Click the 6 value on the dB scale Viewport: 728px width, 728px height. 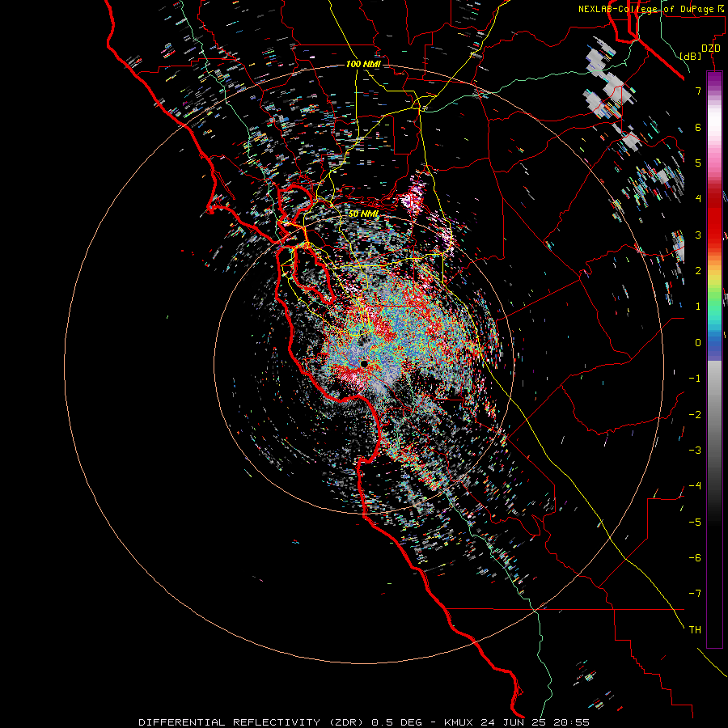698,127
